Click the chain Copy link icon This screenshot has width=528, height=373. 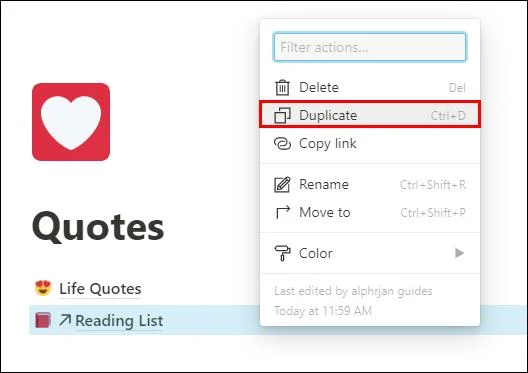[282, 144]
